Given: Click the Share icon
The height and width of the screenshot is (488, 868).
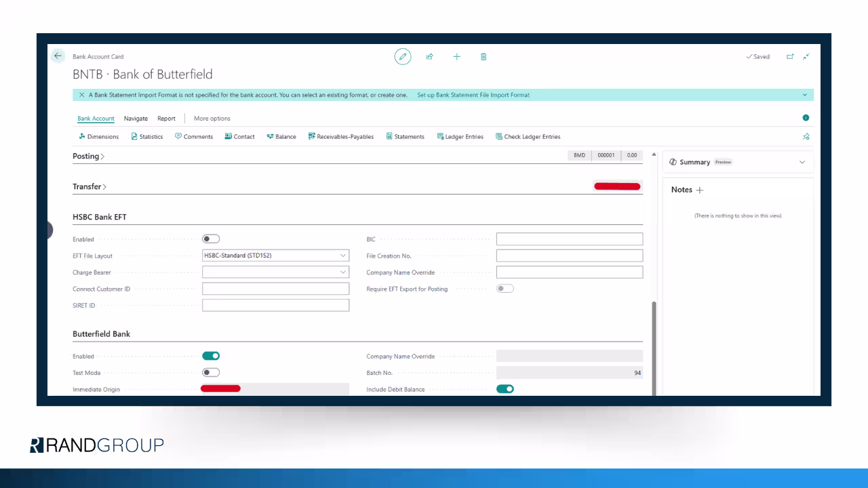Looking at the screenshot, I should pos(429,57).
